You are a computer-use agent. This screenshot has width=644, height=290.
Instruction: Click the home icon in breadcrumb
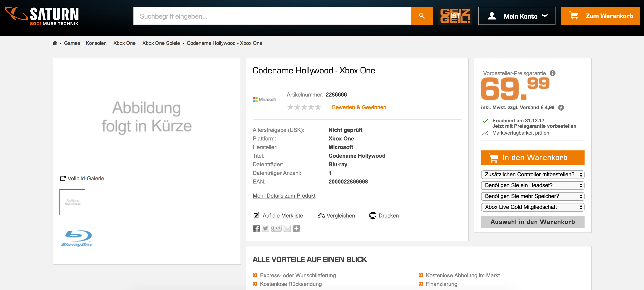pos(55,43)
